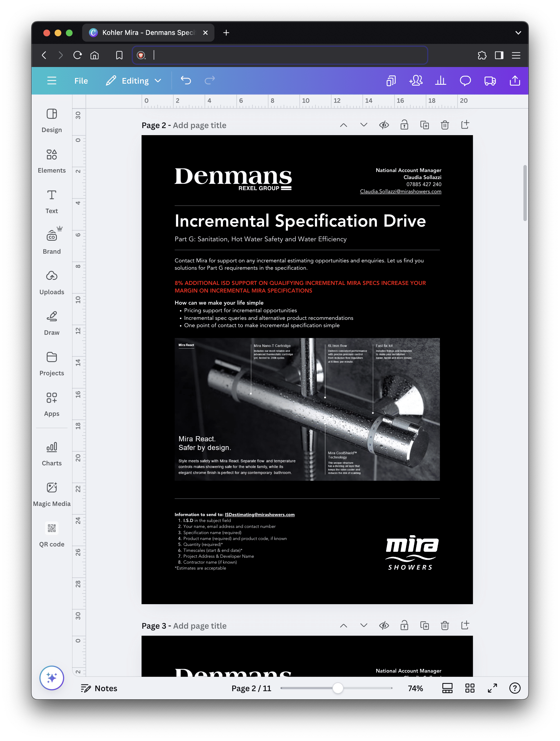
Task: Toggle bookmark for this page
Action: (119, 55)
